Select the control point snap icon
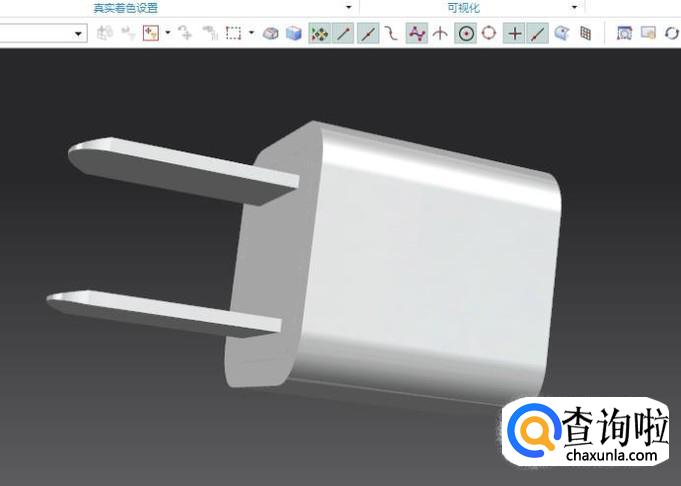Screen dimensions: 681x486 [392, 33]
